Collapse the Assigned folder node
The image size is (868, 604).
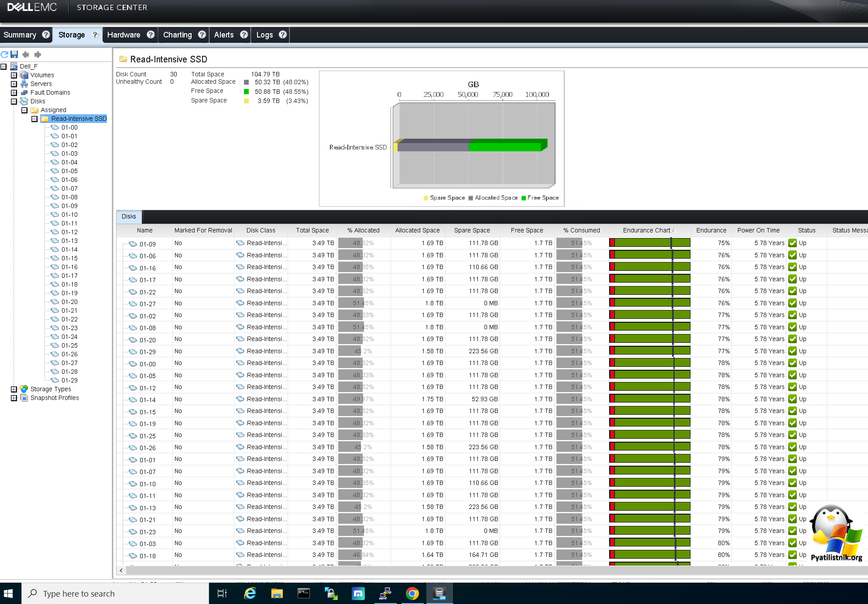coord(24,110)
